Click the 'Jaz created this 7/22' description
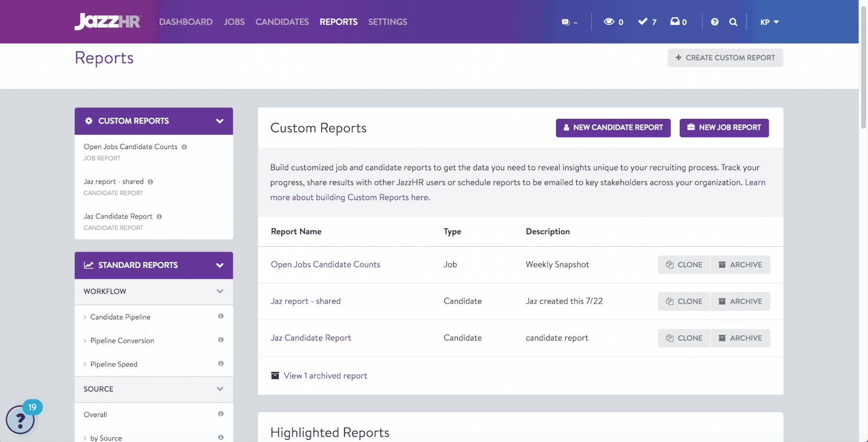Viewport: 868px width, 442px height. pyautogui.click(x=564, y=301)
